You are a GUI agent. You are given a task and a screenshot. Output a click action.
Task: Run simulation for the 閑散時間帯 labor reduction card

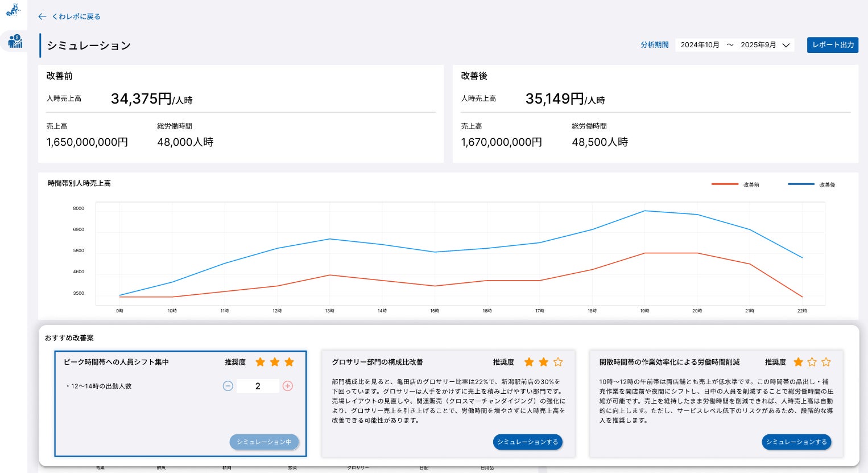point(796,442)
